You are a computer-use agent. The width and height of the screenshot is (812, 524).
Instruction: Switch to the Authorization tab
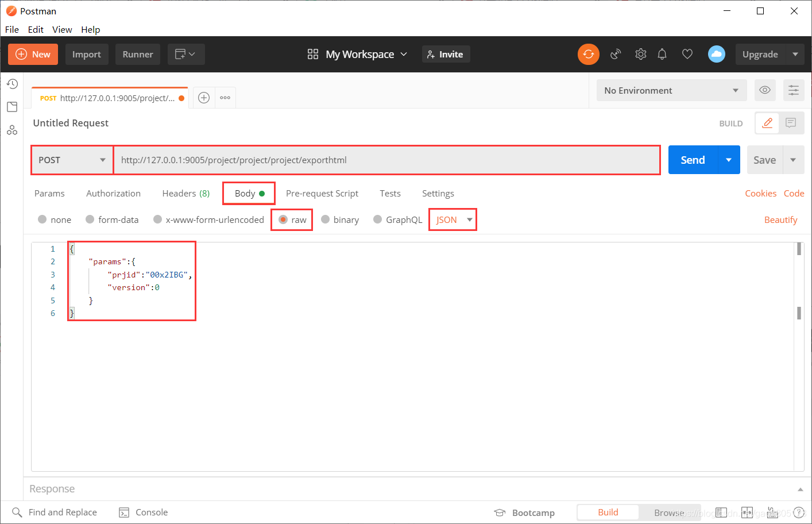[113, 193]
